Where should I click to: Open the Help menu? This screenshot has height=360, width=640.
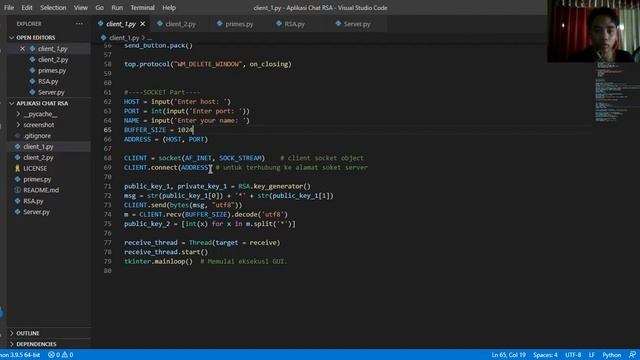tap(169, 8)
